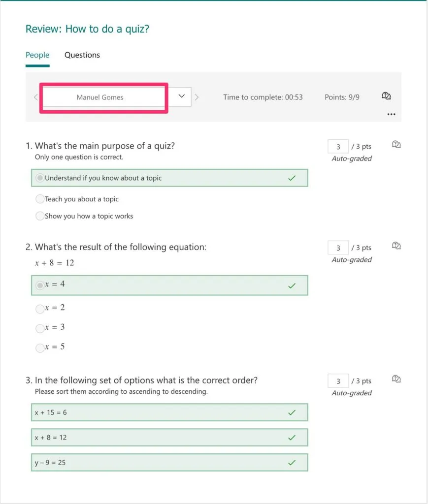The width and height of the screenshot is (428, 504).
Task: Switch to the People tab
Action: coord(37,55)
